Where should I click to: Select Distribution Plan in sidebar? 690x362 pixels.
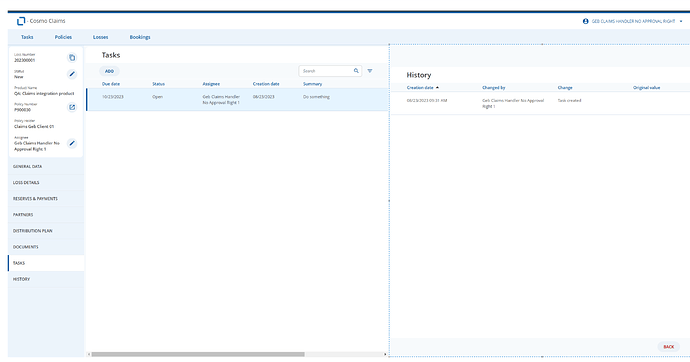[x=46, y=231]
